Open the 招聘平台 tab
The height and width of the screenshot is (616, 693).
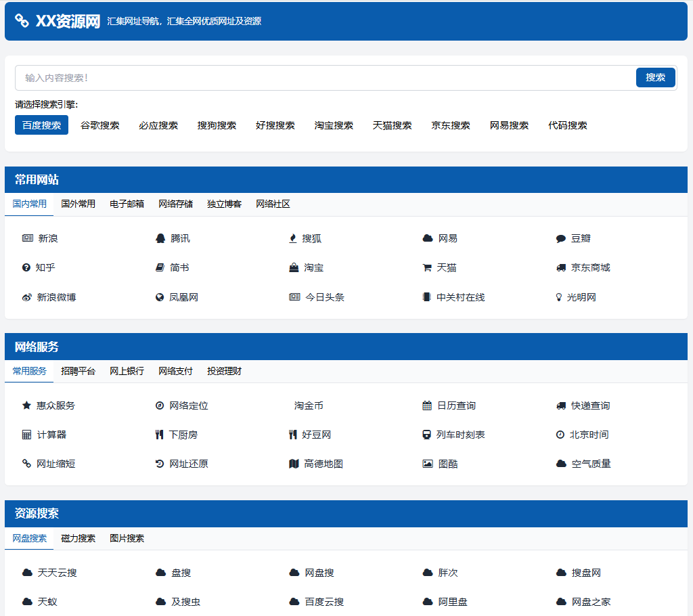click(x=78, y=371)
